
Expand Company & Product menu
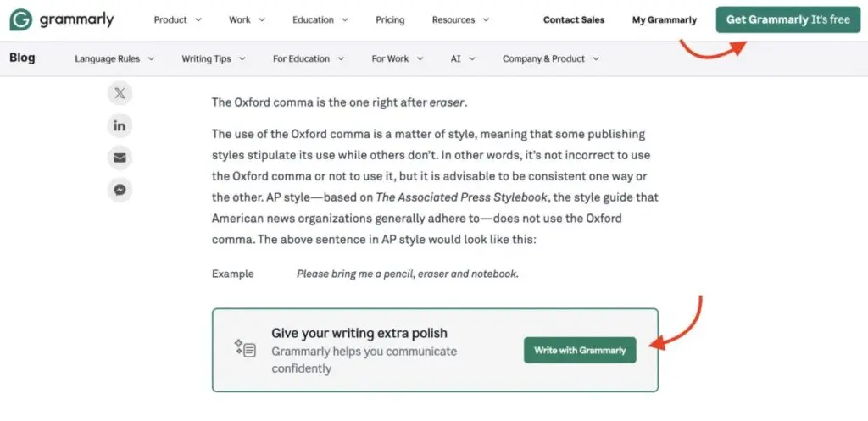point(550,59)
